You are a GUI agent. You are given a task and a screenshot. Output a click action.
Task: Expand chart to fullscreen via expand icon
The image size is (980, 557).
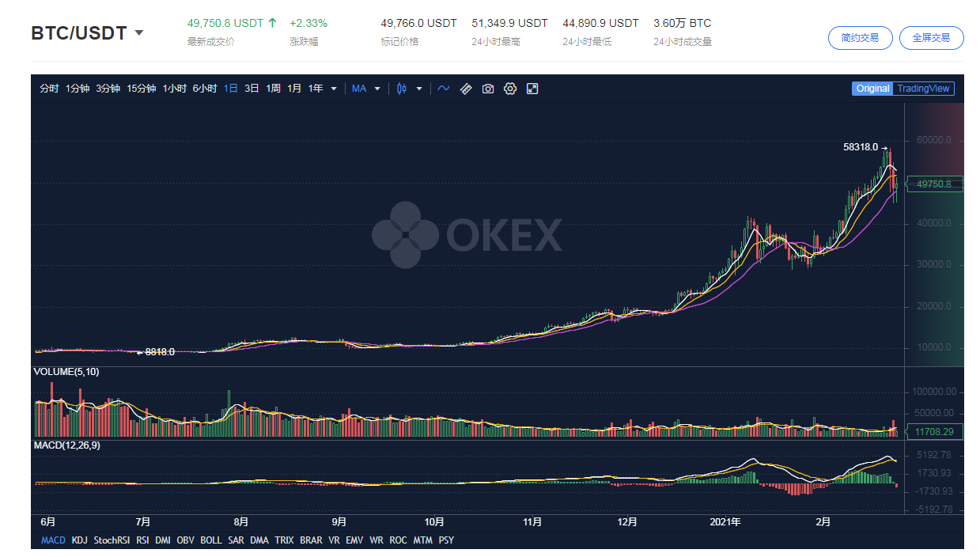(x=532, y=89)
